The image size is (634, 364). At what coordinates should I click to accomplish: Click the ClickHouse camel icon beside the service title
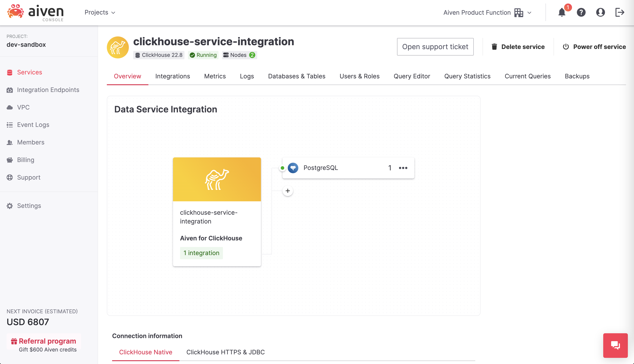click(118, 47)
